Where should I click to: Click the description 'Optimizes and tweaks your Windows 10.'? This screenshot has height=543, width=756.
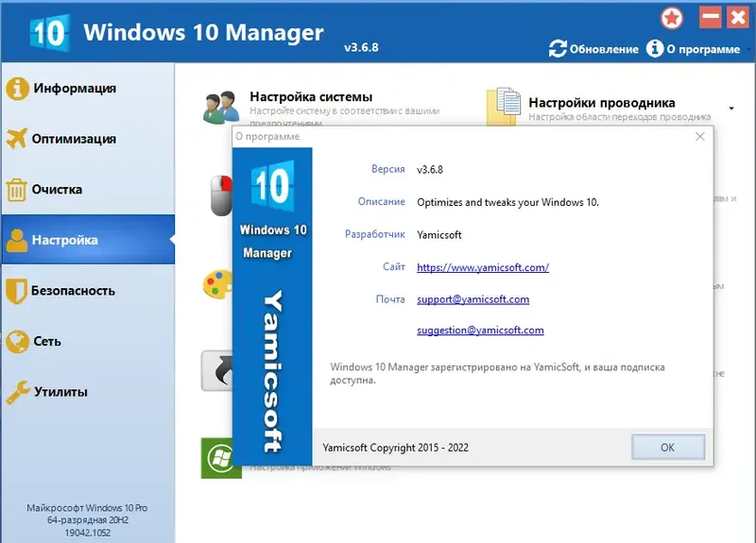[507, 202]
